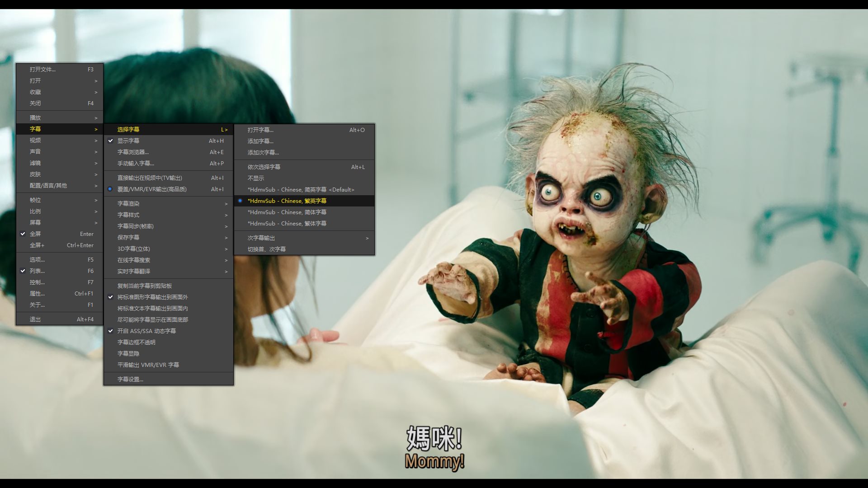Choose the HdmvSub 简体字幕 track
Viewport: 868px width, 488px height.
pos(287,212)
